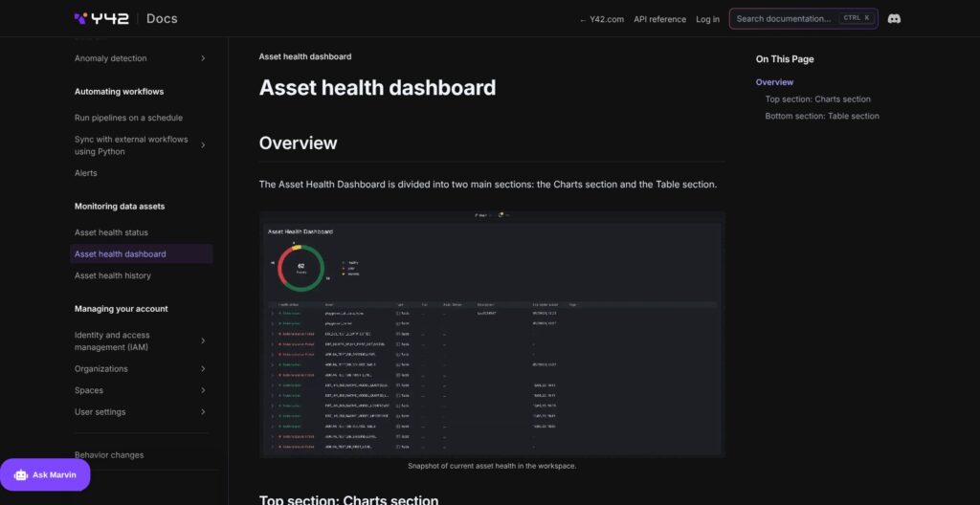
Task: Open the Spaces sidebar item
Action: tap(89, 390)
